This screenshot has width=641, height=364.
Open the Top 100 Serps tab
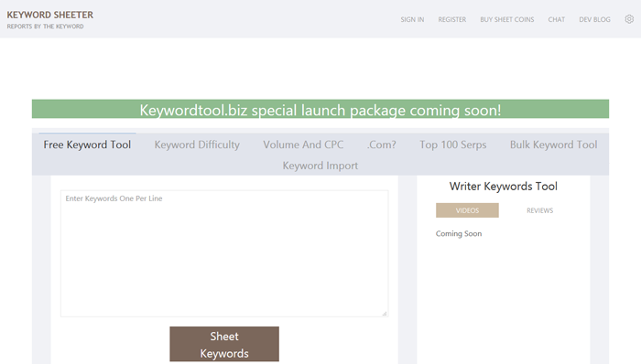453,145
